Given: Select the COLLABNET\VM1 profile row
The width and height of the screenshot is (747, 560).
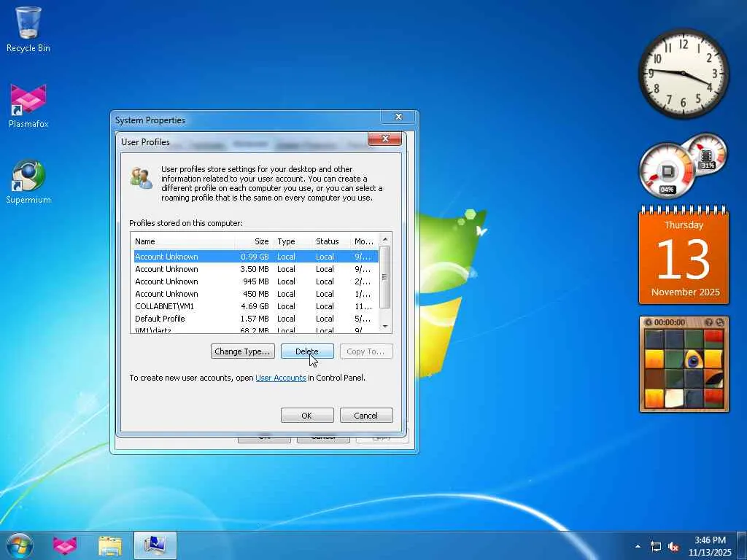Looking at the screenshot, I should tap(256, 306).
